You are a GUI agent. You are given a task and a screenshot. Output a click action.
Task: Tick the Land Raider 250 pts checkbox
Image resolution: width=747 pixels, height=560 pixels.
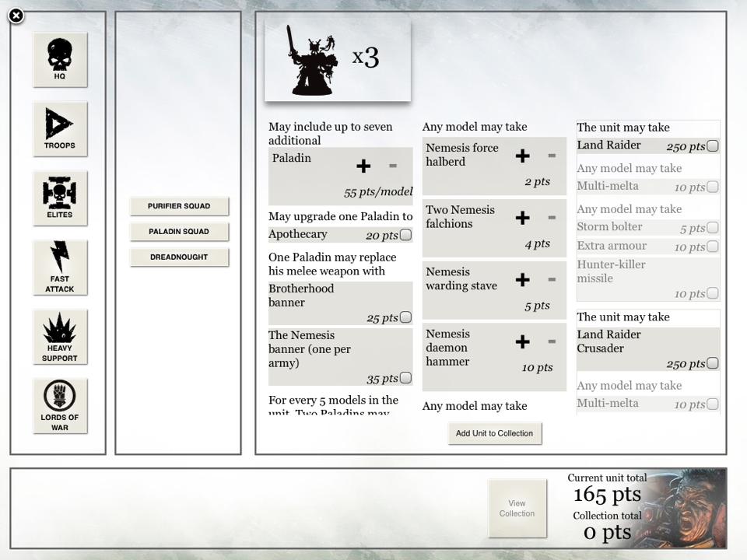[712, 145]
